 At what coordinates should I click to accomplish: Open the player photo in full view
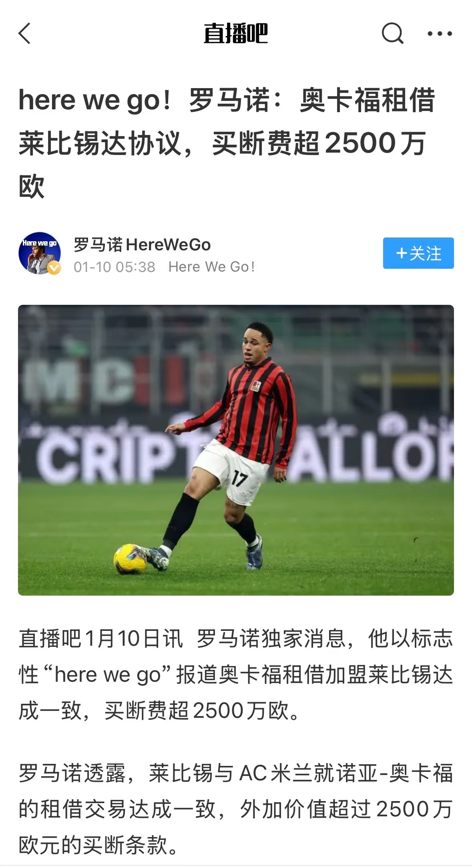pyautogui.click(x=236, y=450)
